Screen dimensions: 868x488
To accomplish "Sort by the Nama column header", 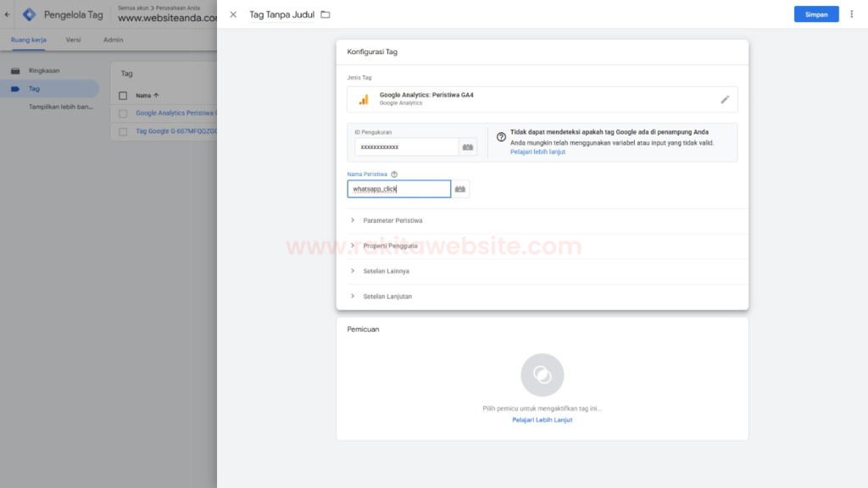I will (x=147, y=96).
